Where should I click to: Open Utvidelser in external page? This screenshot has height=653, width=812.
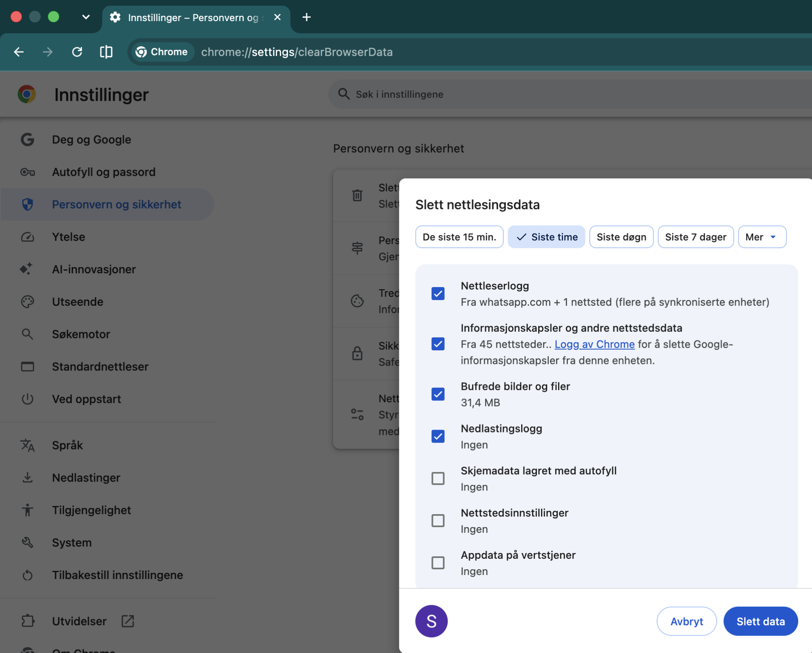(x=128, y=621)
